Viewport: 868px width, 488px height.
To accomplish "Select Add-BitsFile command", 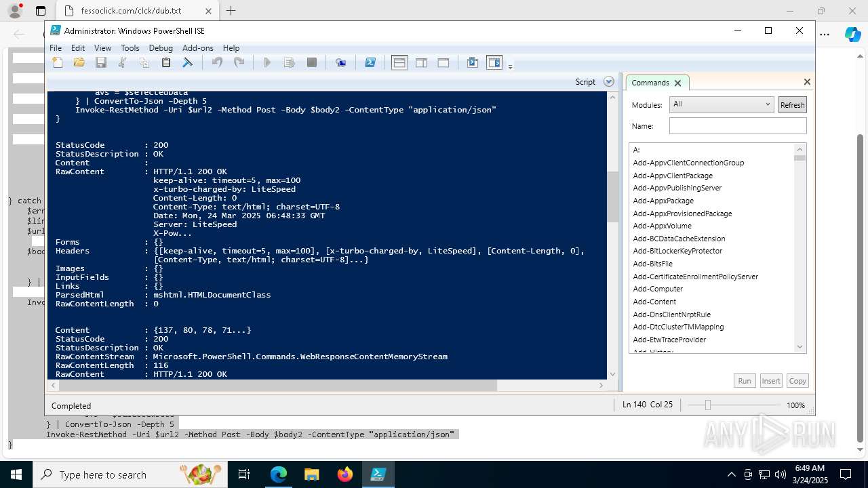I will (653, 264).
